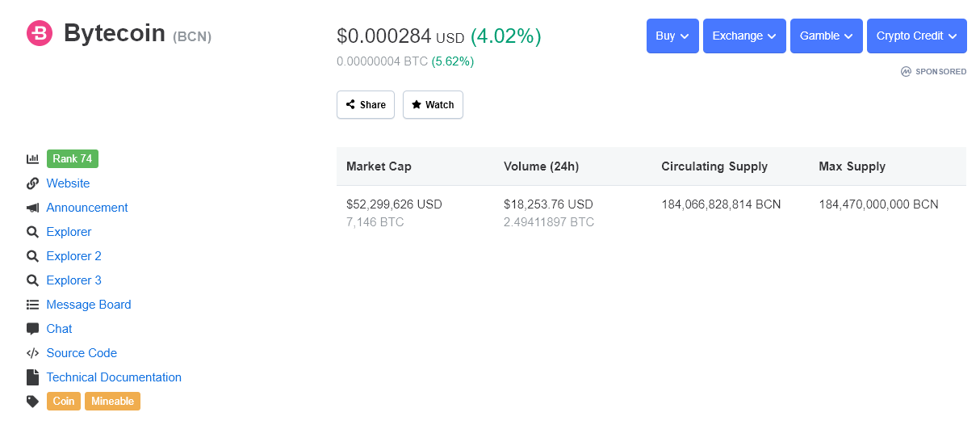Click the Circulating Supply column header

[x=714, y=166]
